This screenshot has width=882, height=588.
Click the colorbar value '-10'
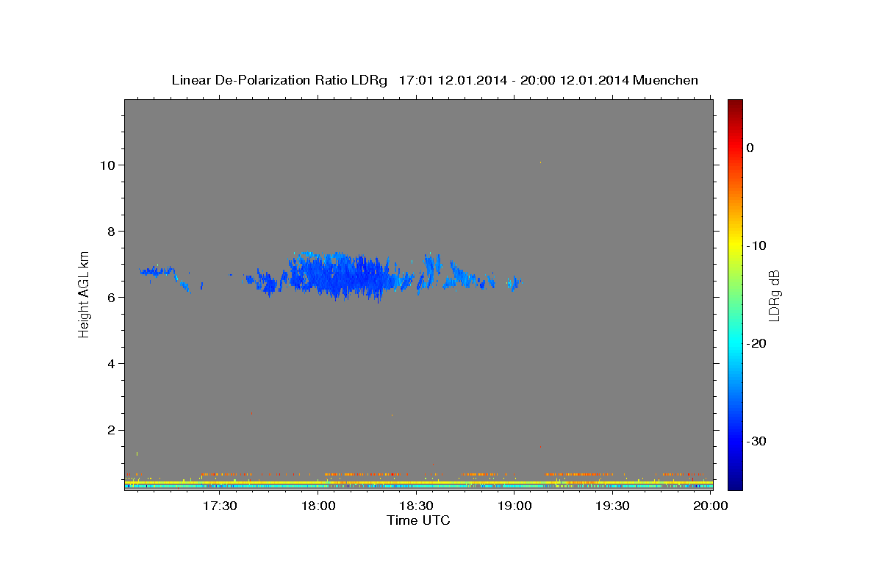pos(756,245)
